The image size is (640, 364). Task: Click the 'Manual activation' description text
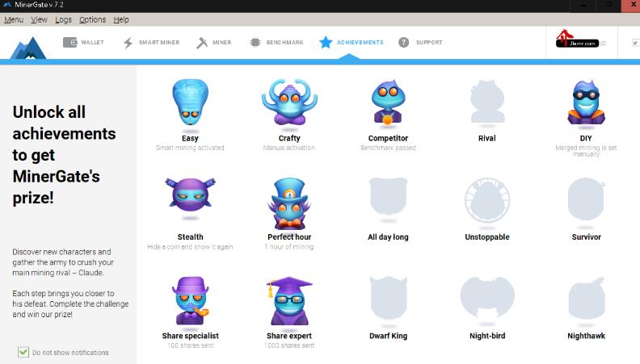pyautogui.click(x=289, y=148)
